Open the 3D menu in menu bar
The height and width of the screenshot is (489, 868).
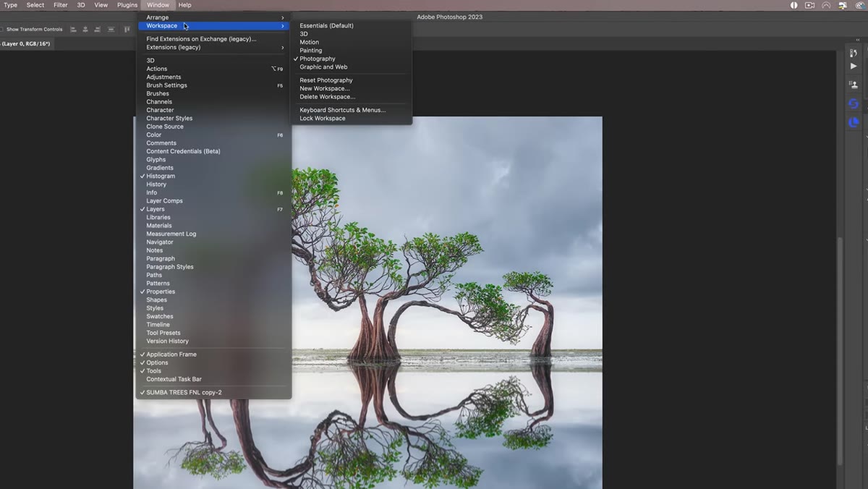(81, 5)
